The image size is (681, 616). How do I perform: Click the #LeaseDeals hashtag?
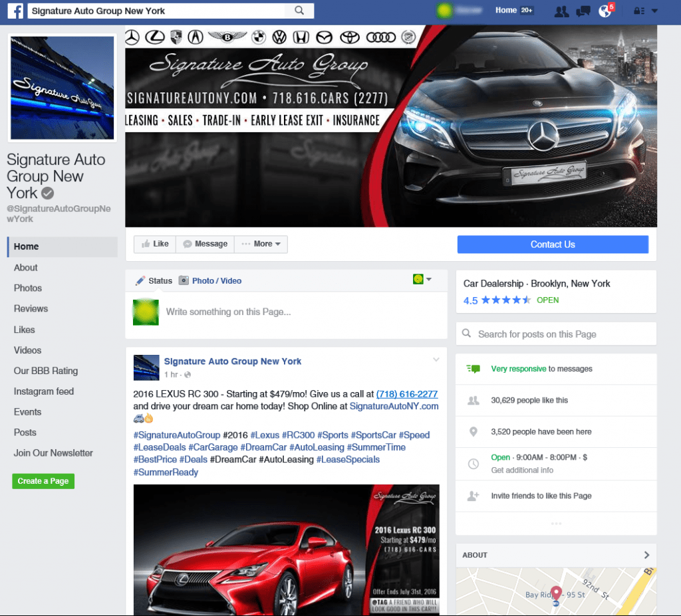pos(160,447)
